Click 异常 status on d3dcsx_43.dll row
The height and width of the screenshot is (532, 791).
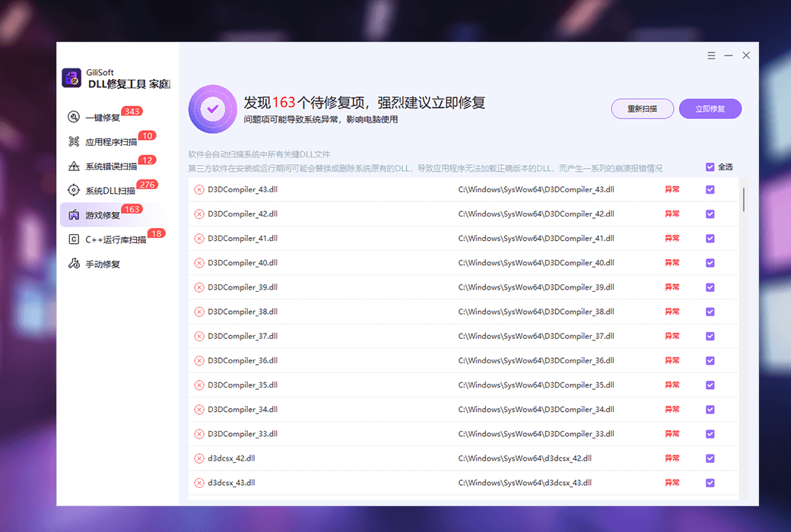point(672,483)
